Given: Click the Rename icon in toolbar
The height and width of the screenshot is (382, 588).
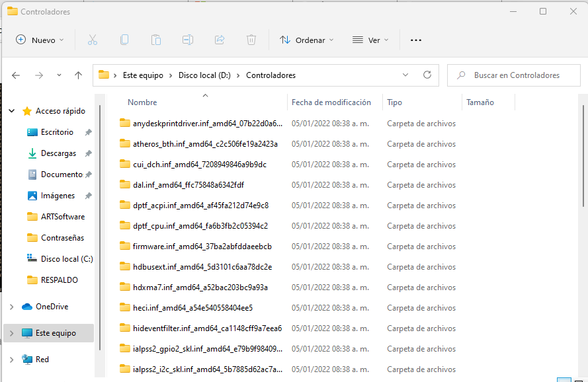Looking at the screenshot, I should tap(188, 40).
